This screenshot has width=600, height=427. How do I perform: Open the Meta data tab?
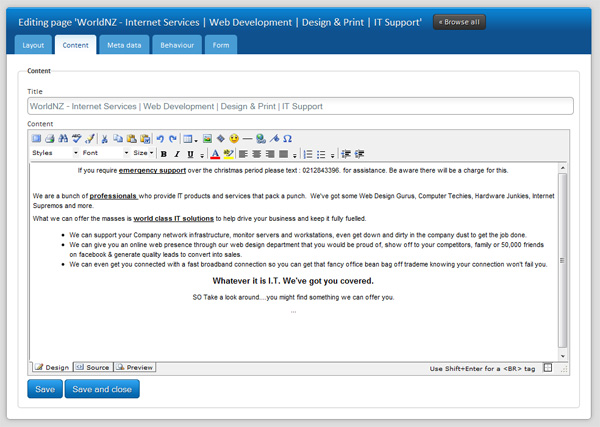[x=124, y=45]
